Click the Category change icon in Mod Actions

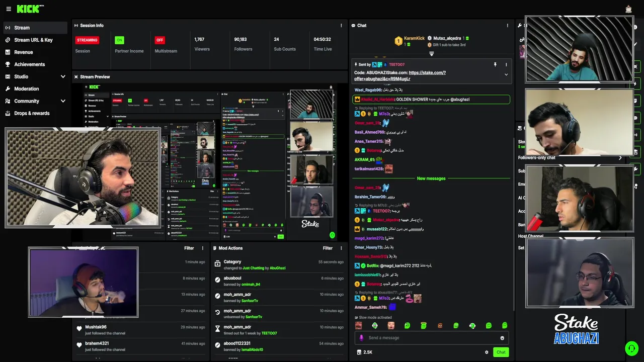pyautogui.click(x=217, y=263)
